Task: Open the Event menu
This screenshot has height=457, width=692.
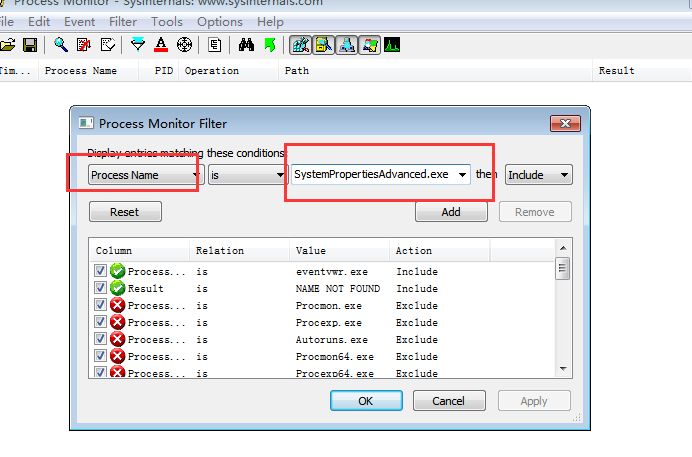Action: [79, 22]
